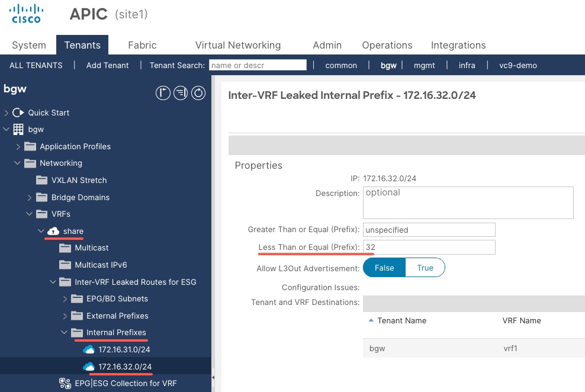Open the mgmt tenant
The image size is (585, 392).
pos(424,65)
